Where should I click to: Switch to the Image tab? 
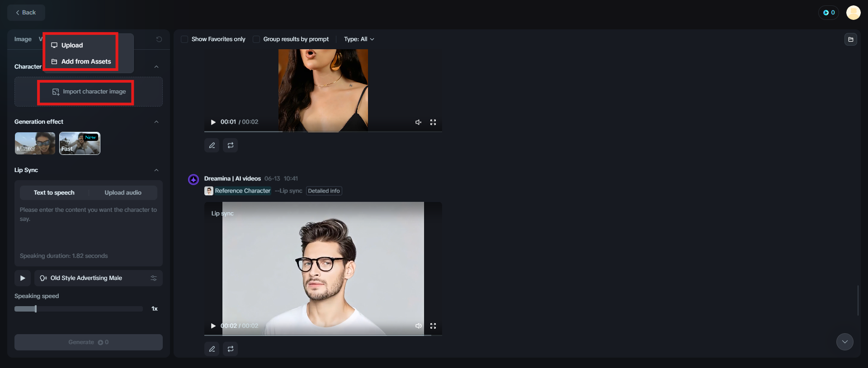click(23, 39)
